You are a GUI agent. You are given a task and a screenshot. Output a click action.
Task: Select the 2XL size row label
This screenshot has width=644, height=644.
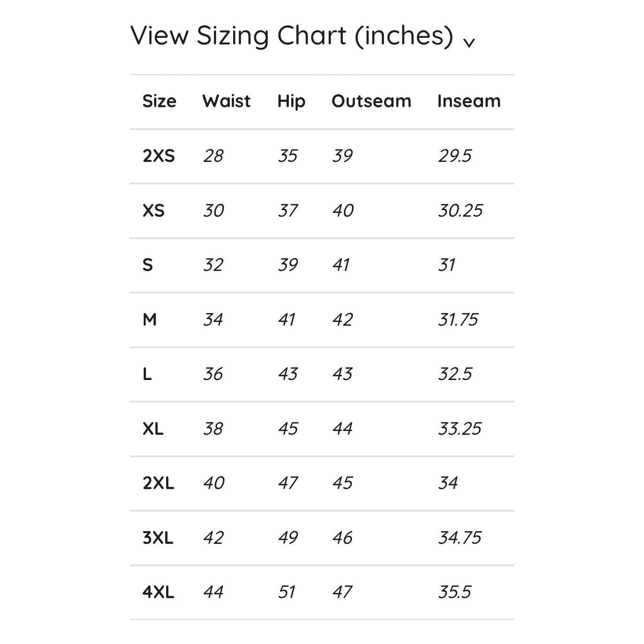(158, 483)
